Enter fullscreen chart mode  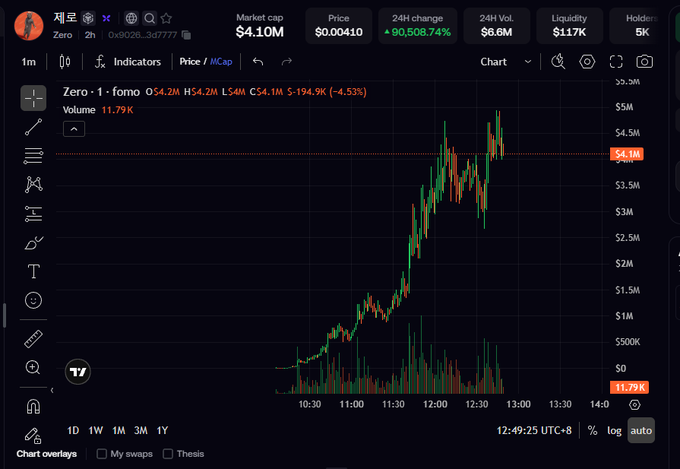click(616, 62)
